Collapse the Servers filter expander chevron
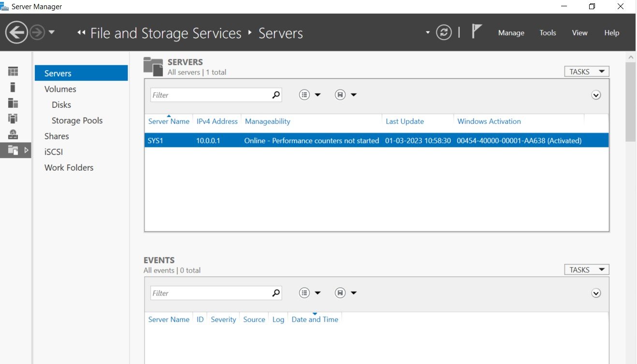Screen dimensions: 637x364 tap(596, 95)
